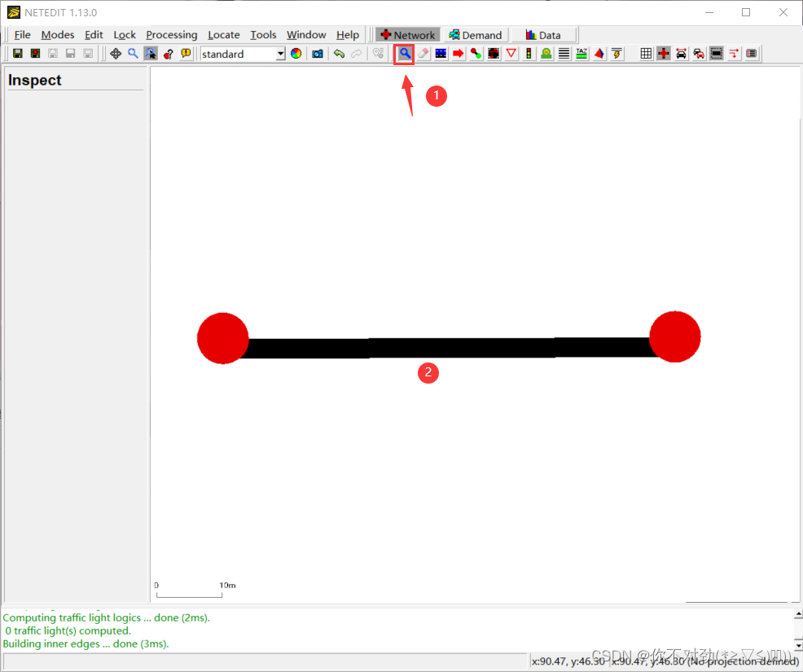Click the "Building inner edges" log line

pos(86,643)
